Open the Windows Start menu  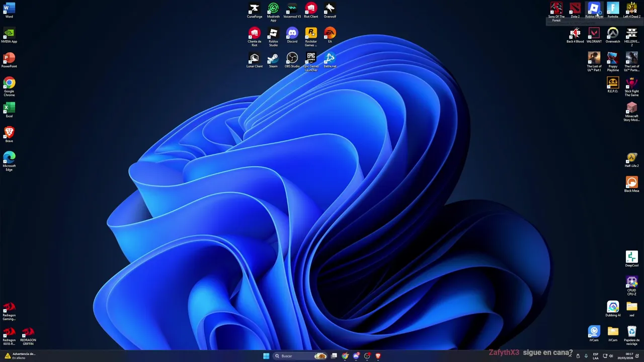click(x=266, y=356)
